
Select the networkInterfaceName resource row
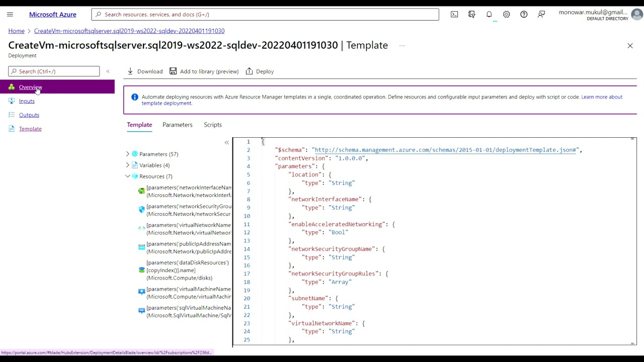click(184, 191)
